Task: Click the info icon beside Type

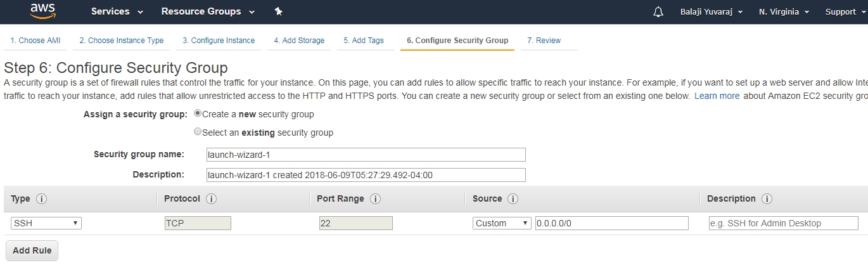Action: (x=42, y=199)
